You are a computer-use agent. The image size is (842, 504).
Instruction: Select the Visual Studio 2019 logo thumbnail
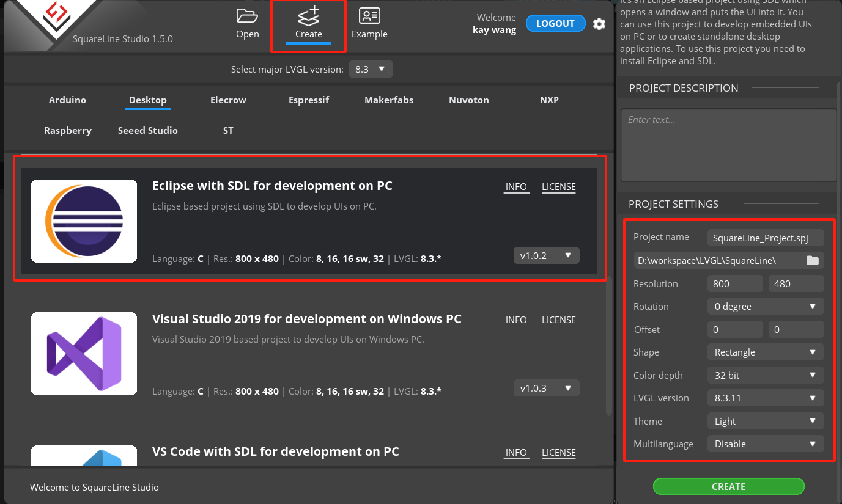tap(84, 354)
